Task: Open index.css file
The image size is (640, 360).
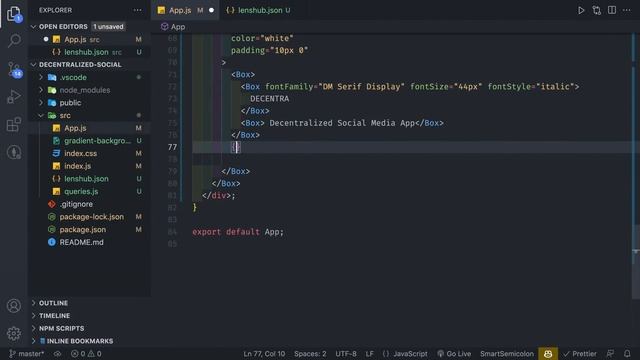Action: tap(89, 153)
